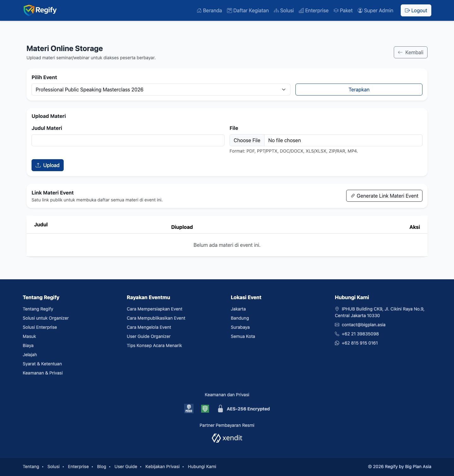The image size is (454, 476).
Task: Select Bandung under Lokasi Event
Action: (240, 318)
